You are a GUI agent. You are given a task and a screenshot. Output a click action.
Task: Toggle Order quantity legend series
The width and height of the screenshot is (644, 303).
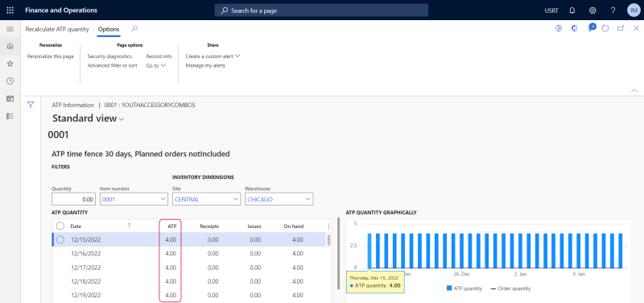pos(510,288)
